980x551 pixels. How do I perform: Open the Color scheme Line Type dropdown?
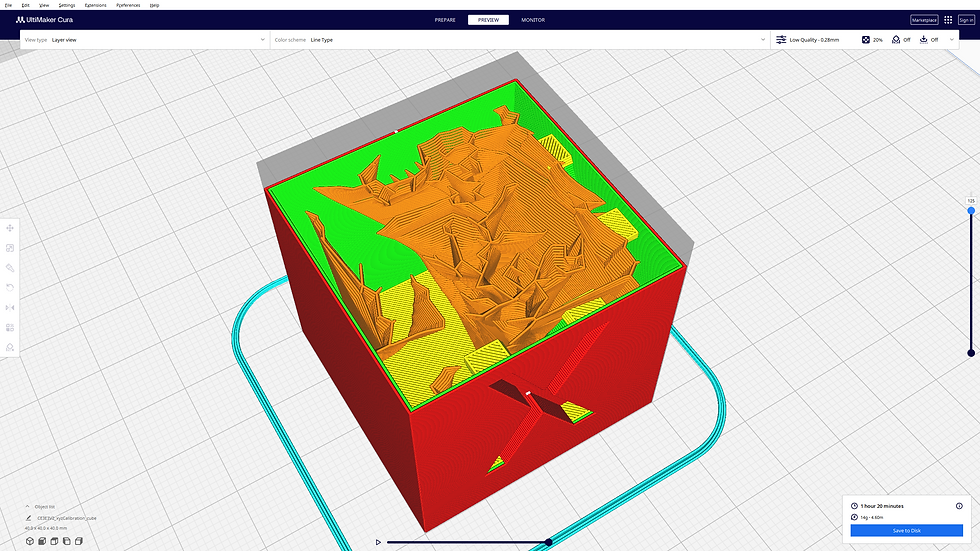point(520,40)
